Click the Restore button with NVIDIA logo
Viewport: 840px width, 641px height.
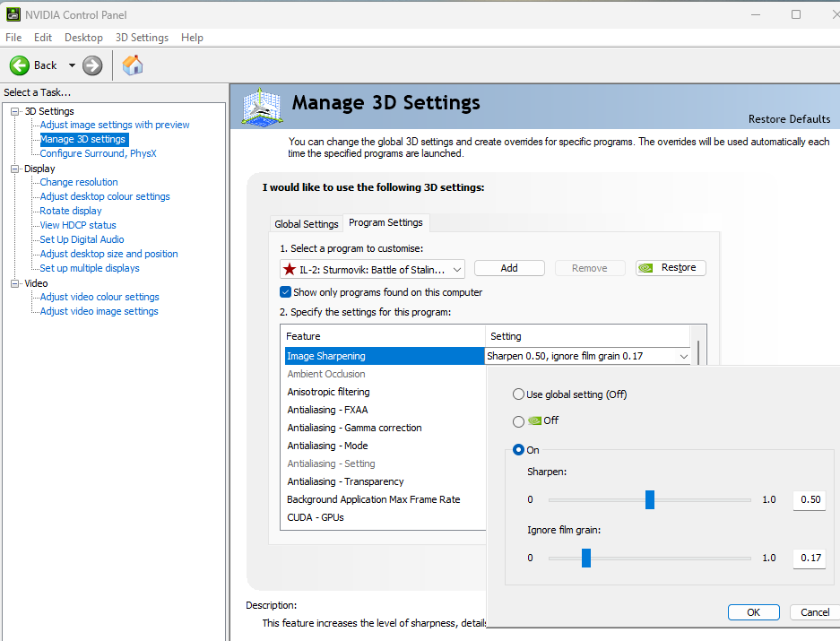671,268
